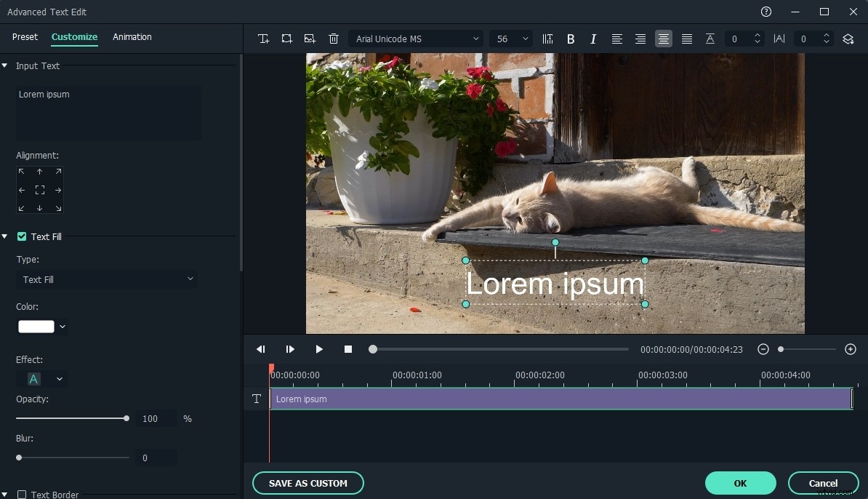Viewport: 868px width, 499px height.
Task: Switch to the Animation tab
Action: click(x=132, y=37)
